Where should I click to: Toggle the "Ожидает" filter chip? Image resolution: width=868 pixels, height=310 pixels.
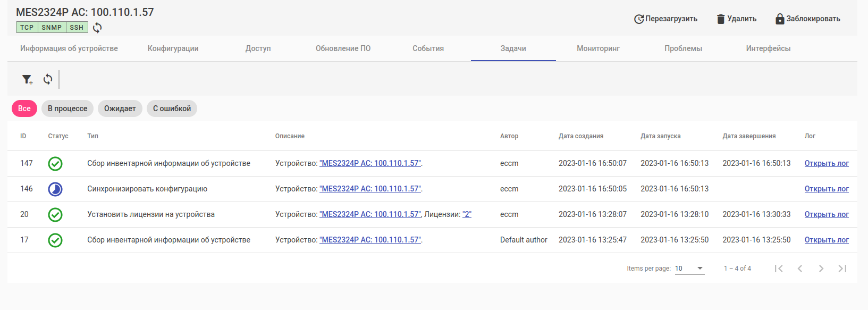click(x=120, y=108)
